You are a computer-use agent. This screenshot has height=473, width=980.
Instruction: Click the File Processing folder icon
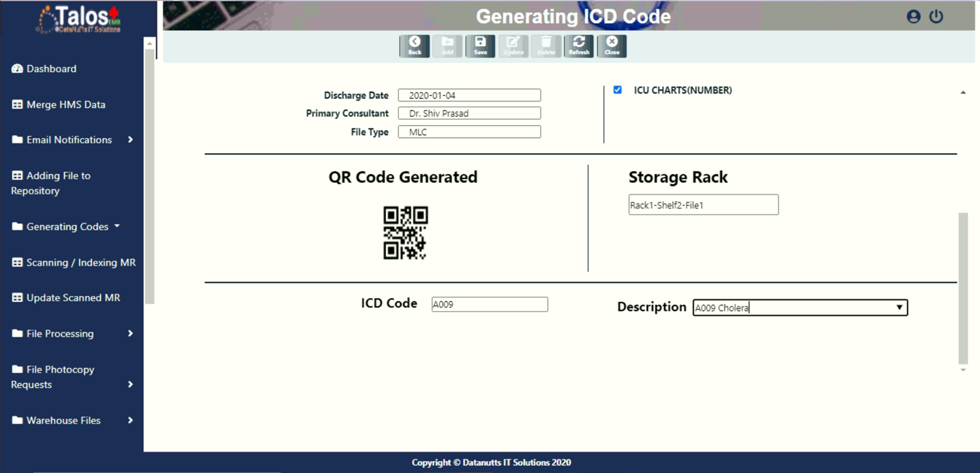pyautogui.click(x=17, y=334)
